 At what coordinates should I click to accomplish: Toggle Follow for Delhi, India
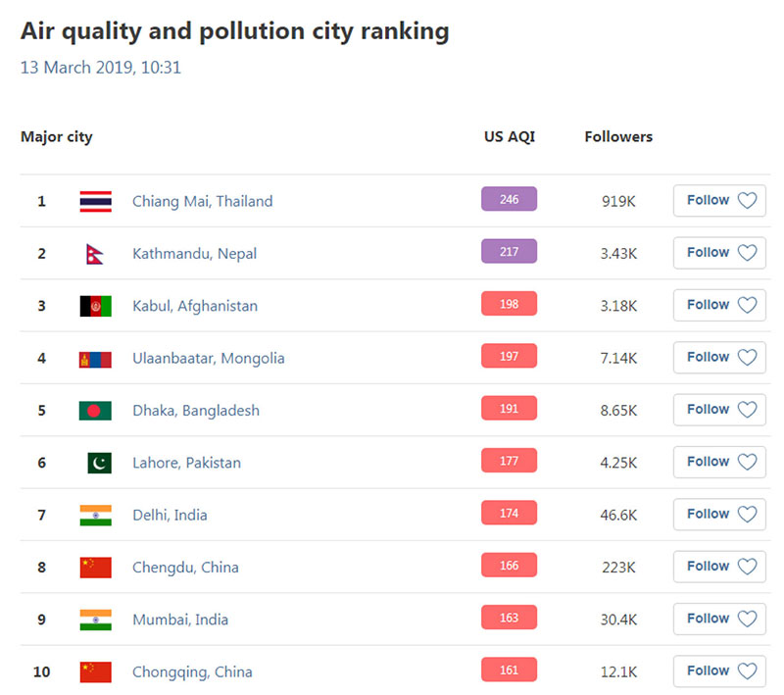tap(719, 515)
